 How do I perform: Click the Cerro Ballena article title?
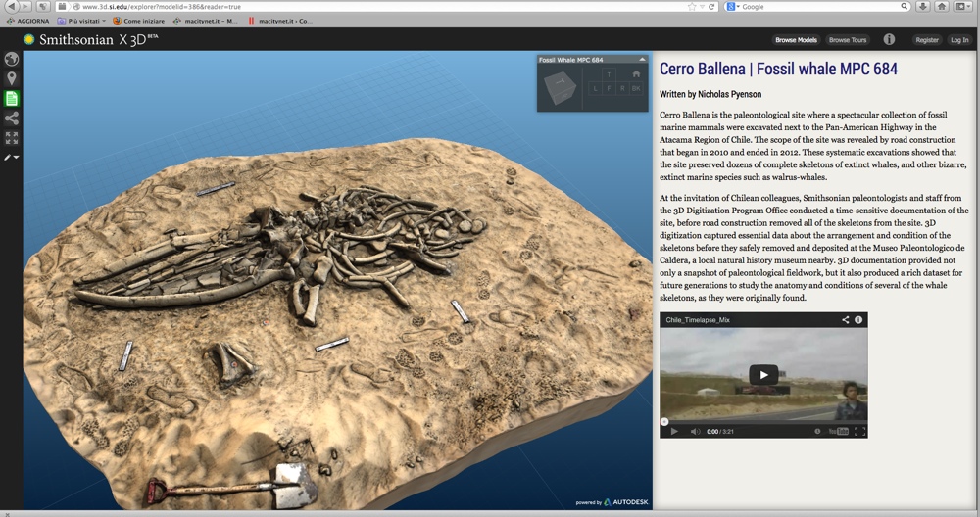point(778,69)
